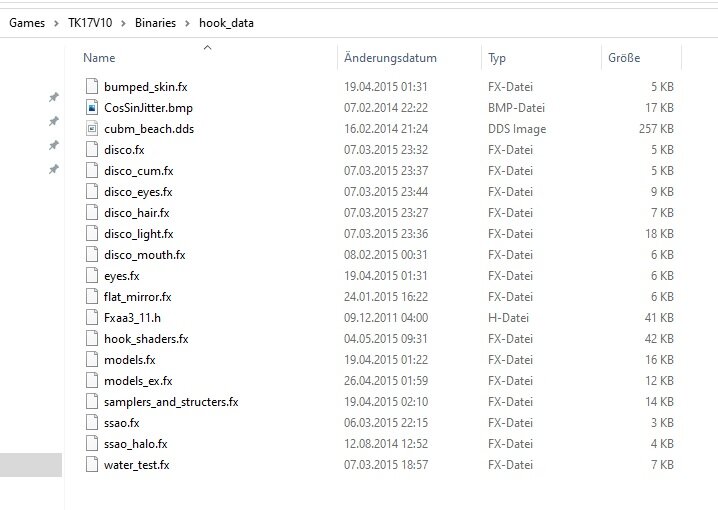Click the disco.fx file icon

pos(92,150)
